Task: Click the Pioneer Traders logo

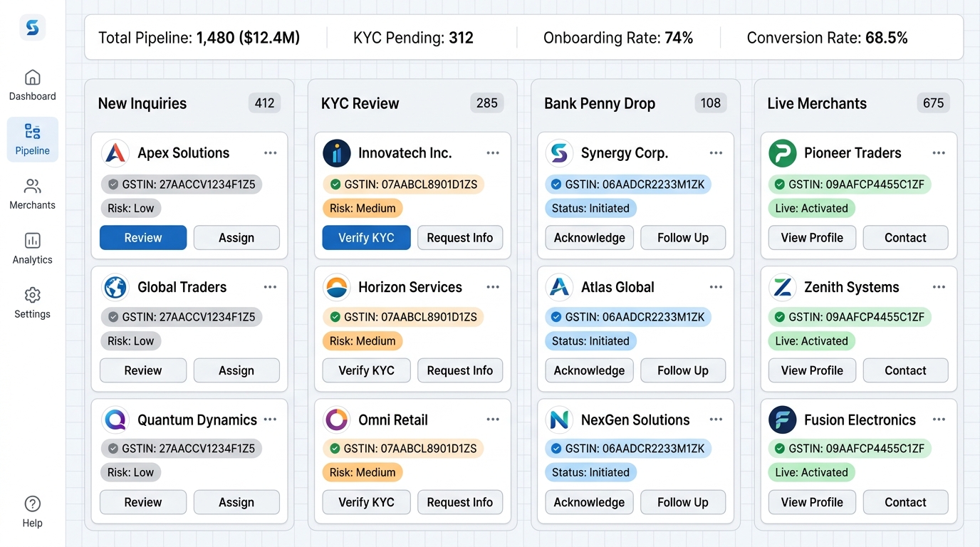Action: click(x=783, y=153)
